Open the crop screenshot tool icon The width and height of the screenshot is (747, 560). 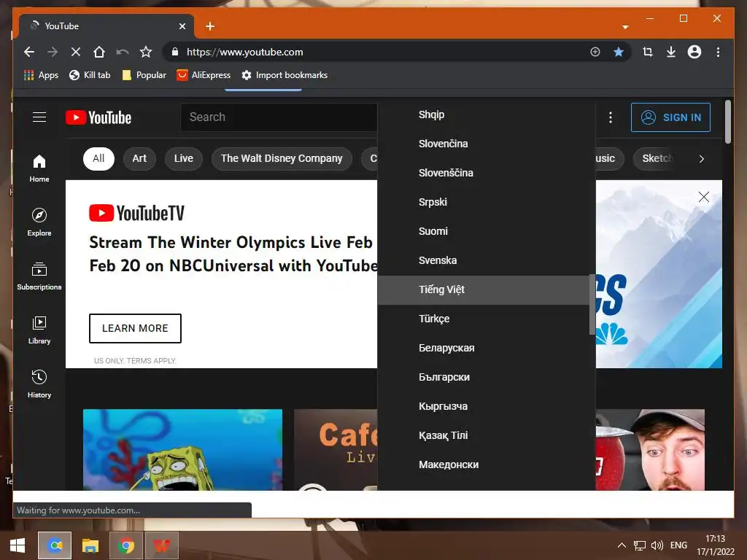[648, 52]
